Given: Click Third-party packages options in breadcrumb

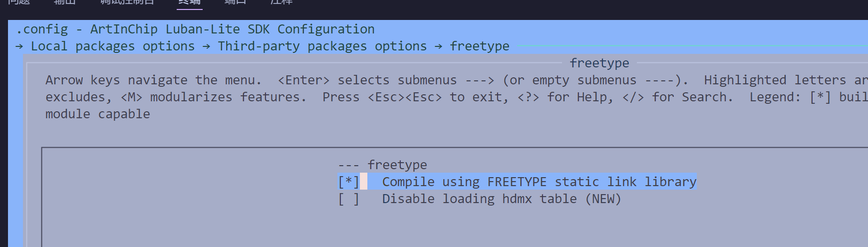Looking at the screenshot, I should pyautogui.click(x=322, y=46).
